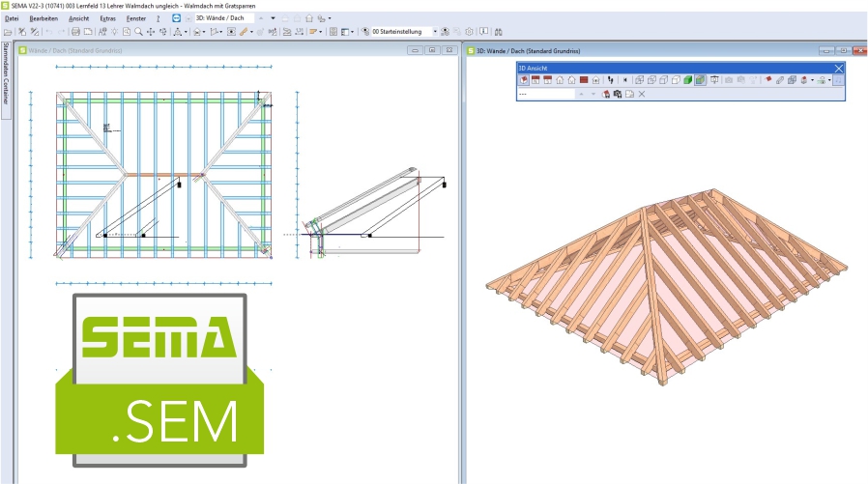Toggle the highlighted shaded view button
868x484 pixels.
[x=700, y=80]
